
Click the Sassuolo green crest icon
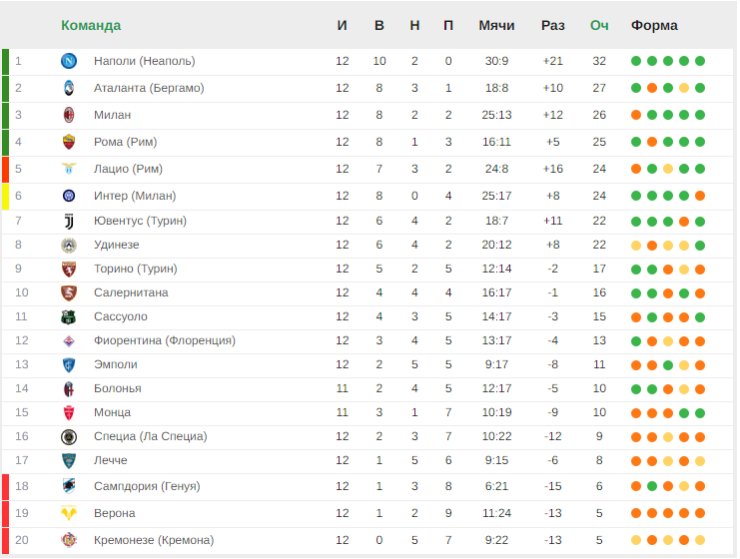(69, 317)
